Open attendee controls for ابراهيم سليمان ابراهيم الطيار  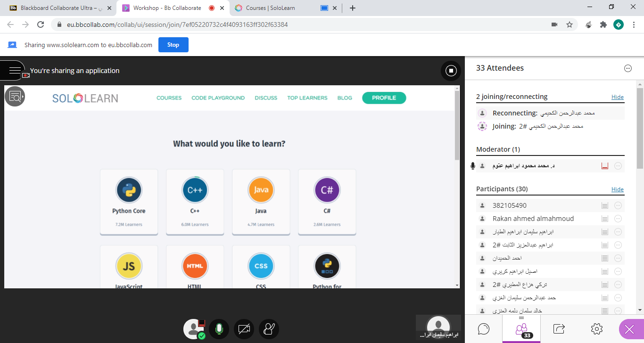click(x=618, y=232)
